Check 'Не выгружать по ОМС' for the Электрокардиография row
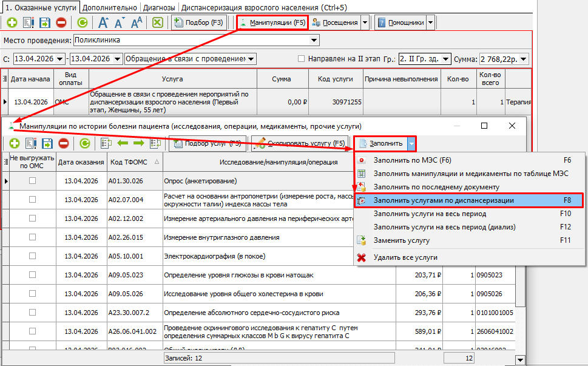Viewport: 588px width, 366px height. (x=33, y=256)
